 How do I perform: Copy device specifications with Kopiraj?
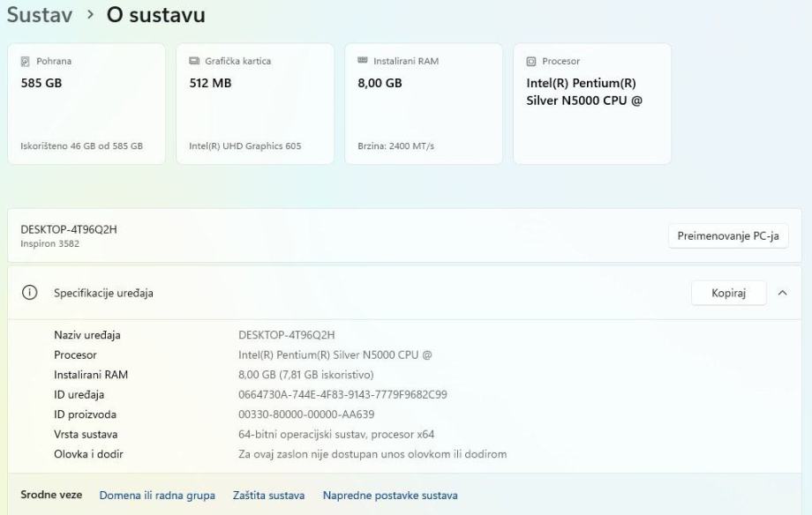pos(728,293)
